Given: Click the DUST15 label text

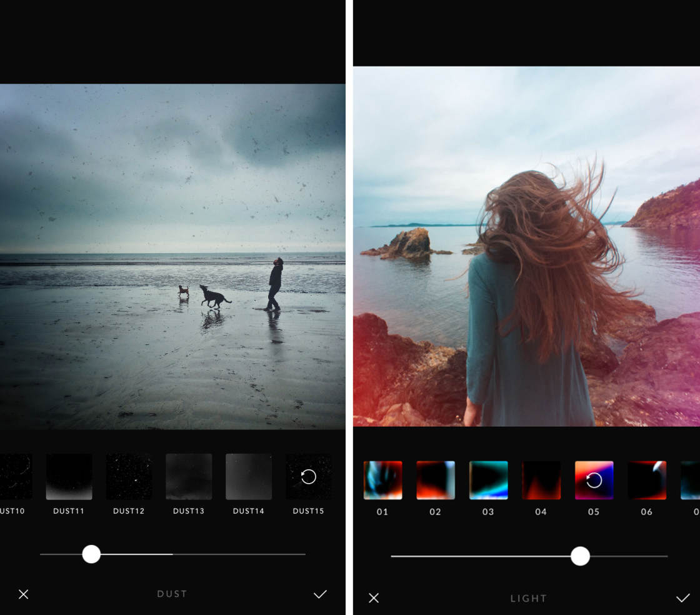Looking at the screenshot, I should pyautogui.click(x=309, y=511).
